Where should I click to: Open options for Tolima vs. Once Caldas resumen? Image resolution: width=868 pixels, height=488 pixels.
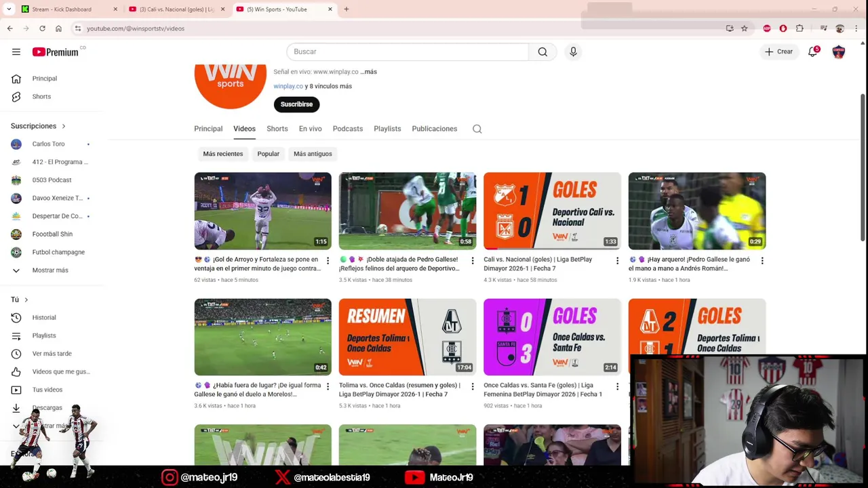[x=473, y=387]
